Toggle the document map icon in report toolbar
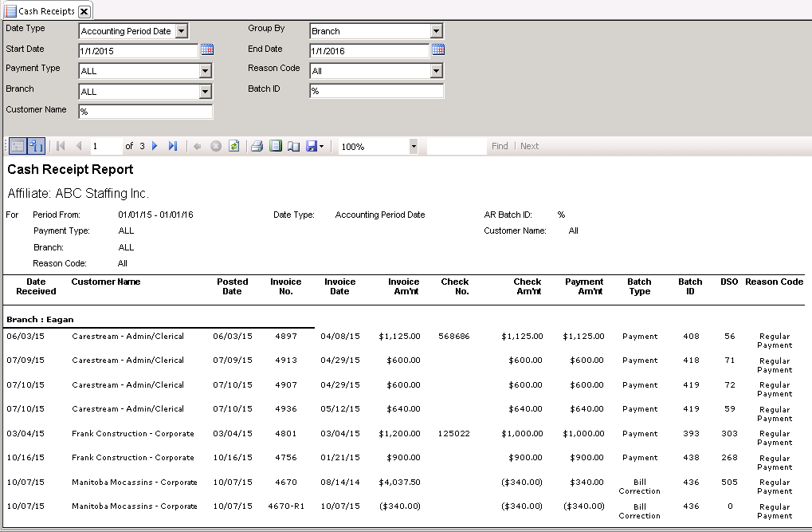Screen dimensions: 812x532 36,146
